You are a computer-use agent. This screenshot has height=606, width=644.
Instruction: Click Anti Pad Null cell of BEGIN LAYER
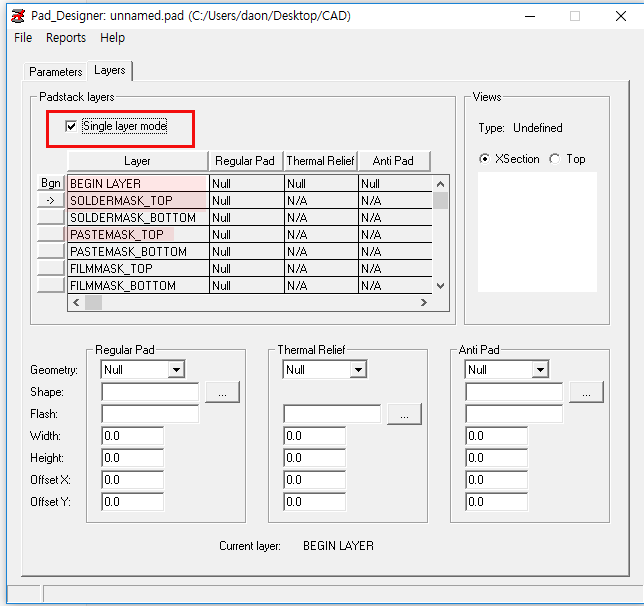tap(396, 183)
